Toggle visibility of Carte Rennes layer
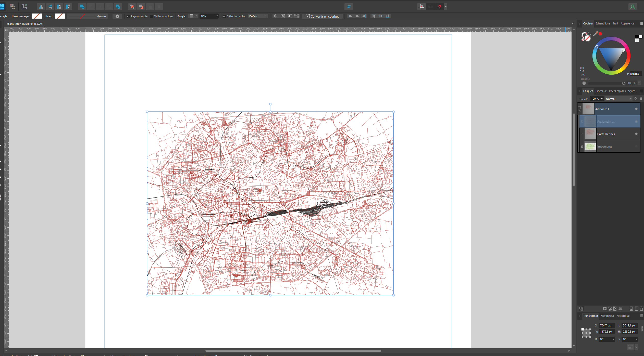This screenshot has height=356, width=644. click(x=636, y=134)
